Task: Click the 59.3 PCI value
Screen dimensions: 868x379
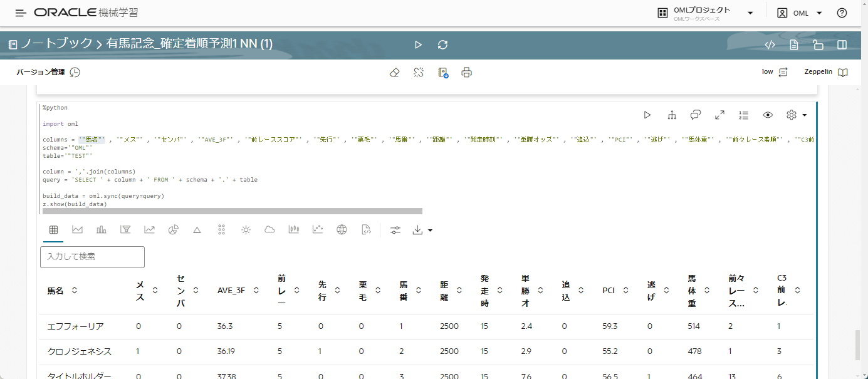Action: pyautogui.click(x=610, y=326)
